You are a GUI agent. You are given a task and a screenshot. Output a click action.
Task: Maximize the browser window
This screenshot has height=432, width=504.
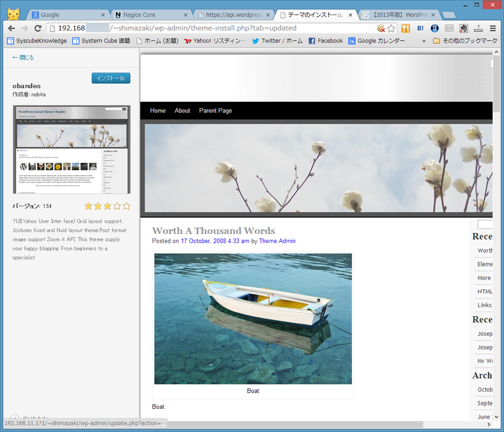(476, 5)
